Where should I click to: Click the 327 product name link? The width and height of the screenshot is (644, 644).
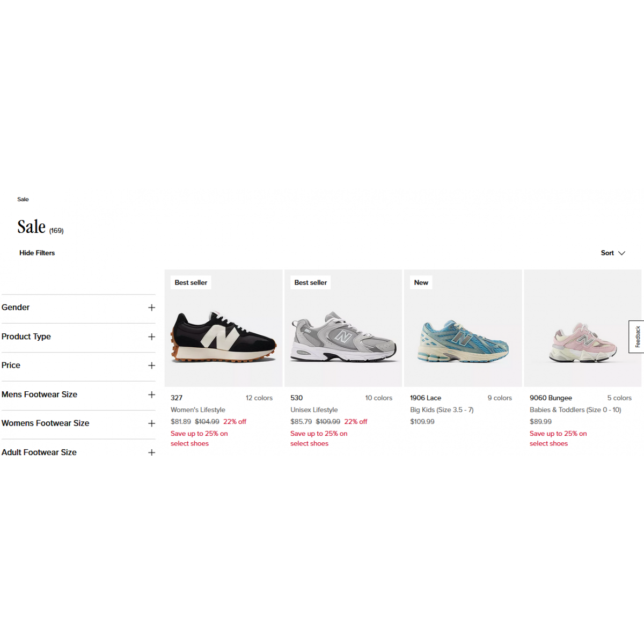(177, 398)
